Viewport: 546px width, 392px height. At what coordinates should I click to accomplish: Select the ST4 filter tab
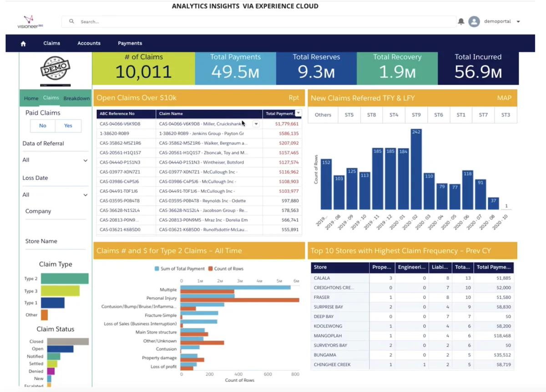pos(394,115)
